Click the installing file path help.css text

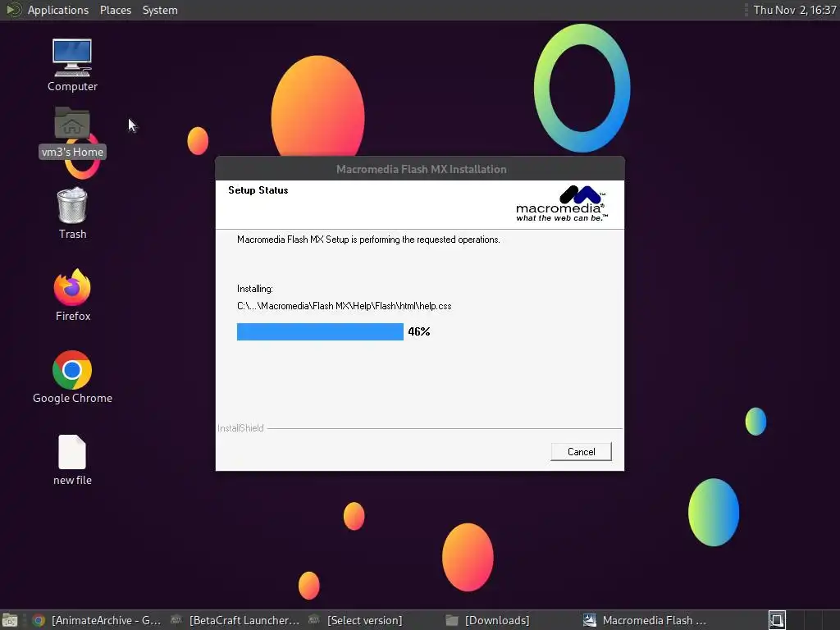[x=344, y=306]
